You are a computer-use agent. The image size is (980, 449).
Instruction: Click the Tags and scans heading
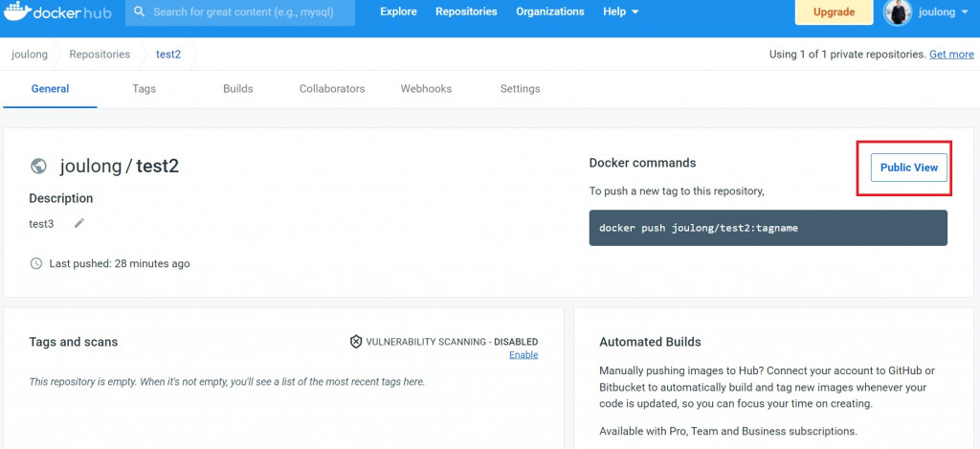[73, 342]
